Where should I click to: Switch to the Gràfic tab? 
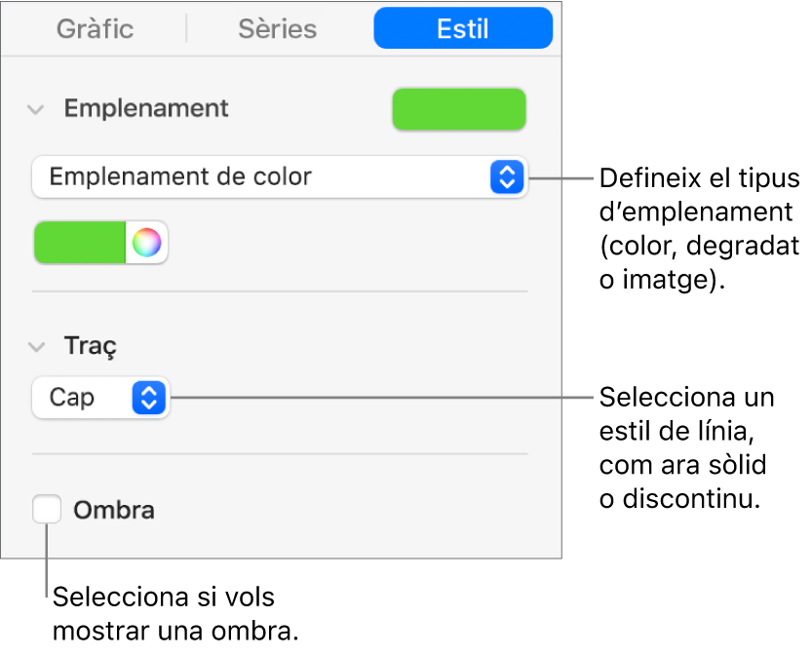coord(95,28)
